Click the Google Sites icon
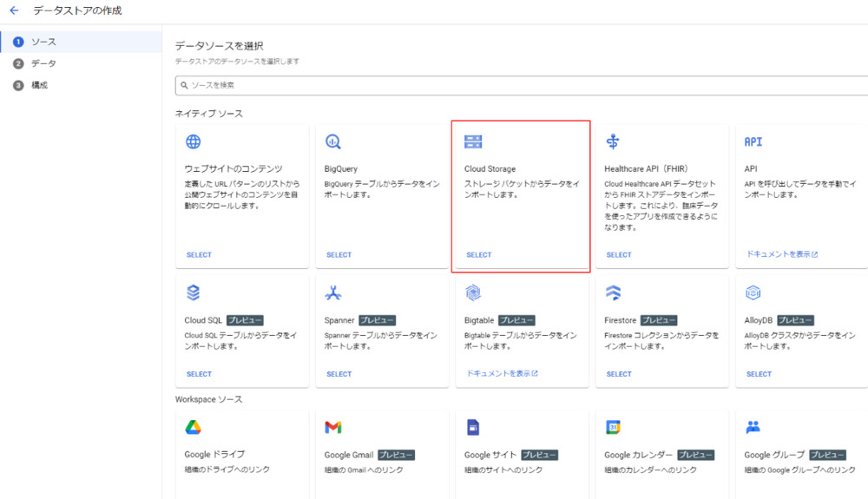Viewport: 868px width, 499px height. coord(473,427)
